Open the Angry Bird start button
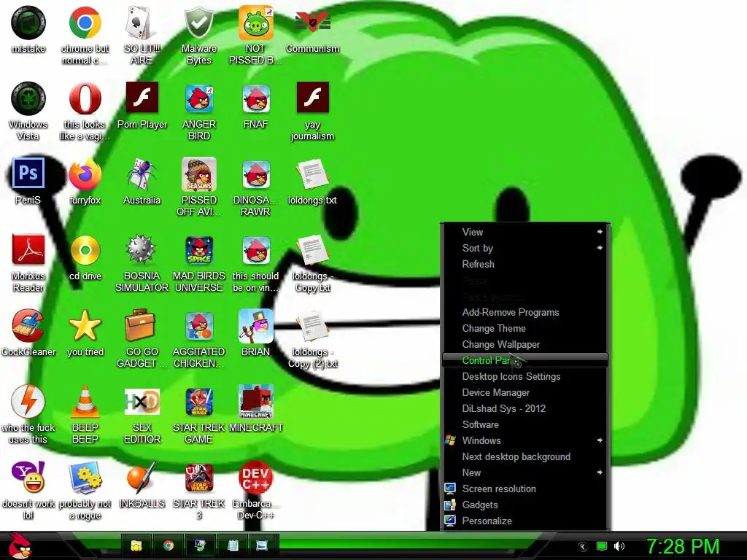 point(20,545)
